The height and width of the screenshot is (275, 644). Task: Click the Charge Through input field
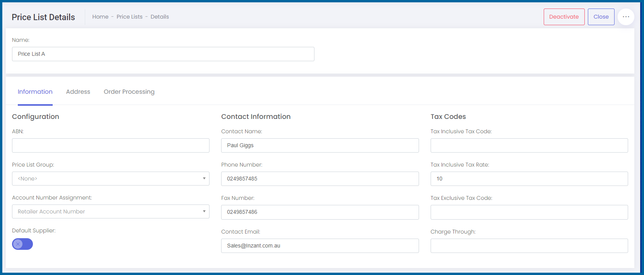[529, 246]
